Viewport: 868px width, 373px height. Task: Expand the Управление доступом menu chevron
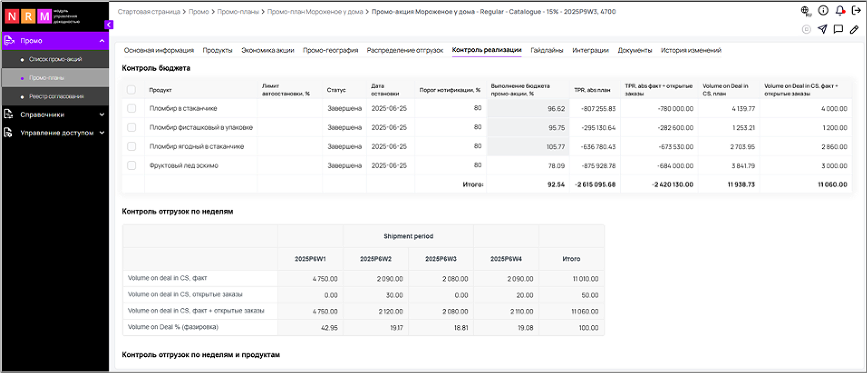pos(102,133)
